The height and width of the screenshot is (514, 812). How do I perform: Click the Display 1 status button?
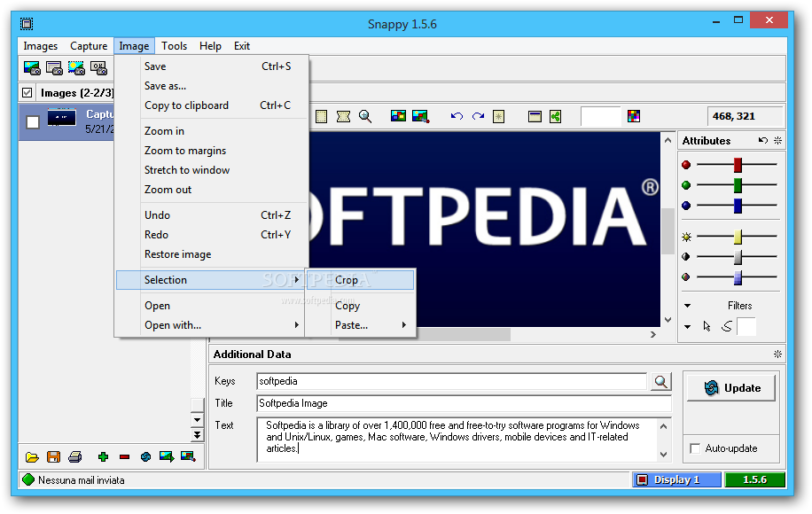click(676, 479)
